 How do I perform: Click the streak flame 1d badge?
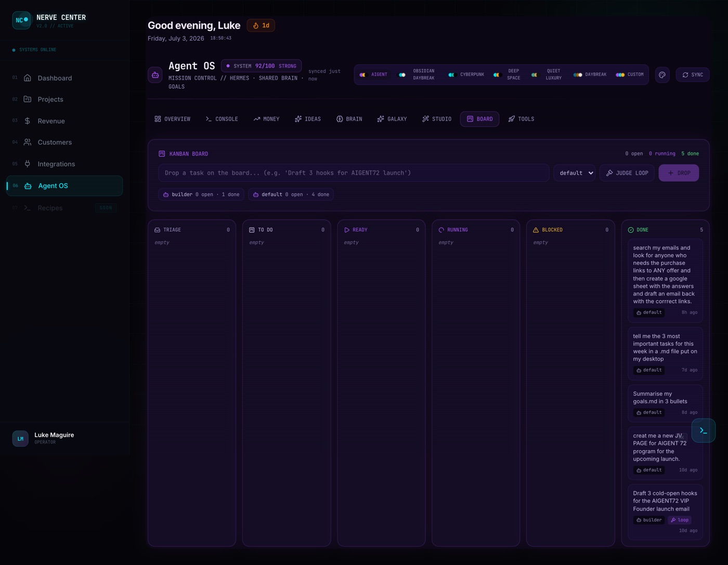[x=261, y=25]
